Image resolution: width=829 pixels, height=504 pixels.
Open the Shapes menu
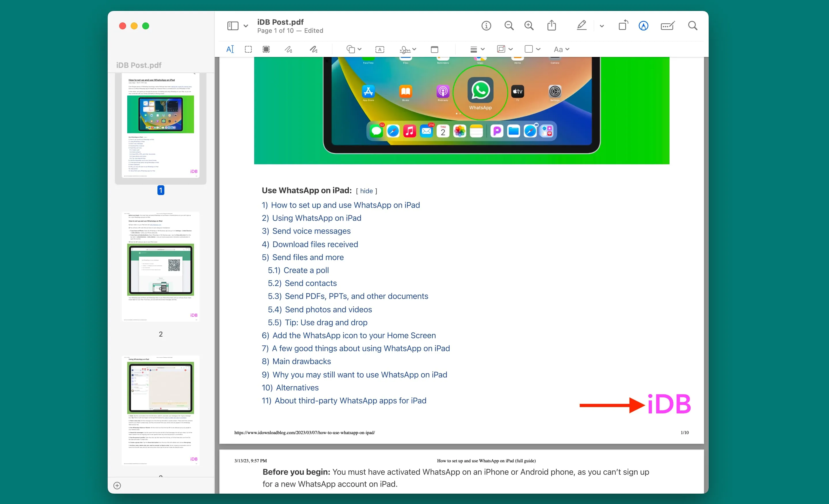coord(353,49)
